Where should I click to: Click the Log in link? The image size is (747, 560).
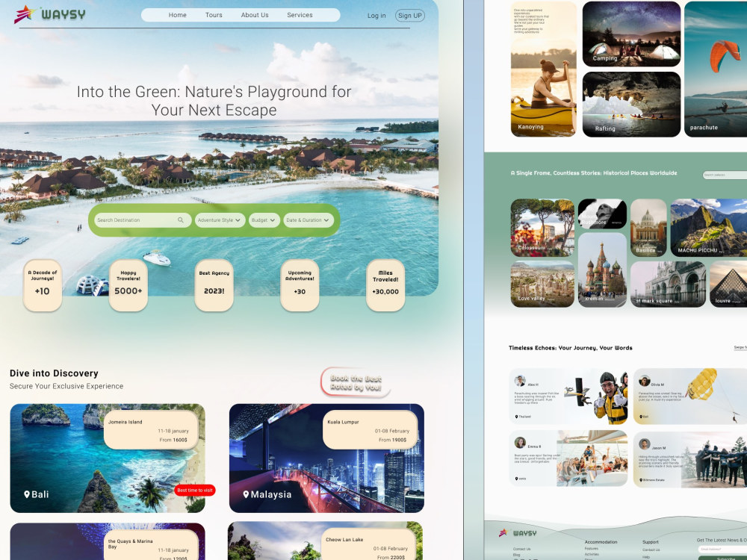click(x=376, y=15)
